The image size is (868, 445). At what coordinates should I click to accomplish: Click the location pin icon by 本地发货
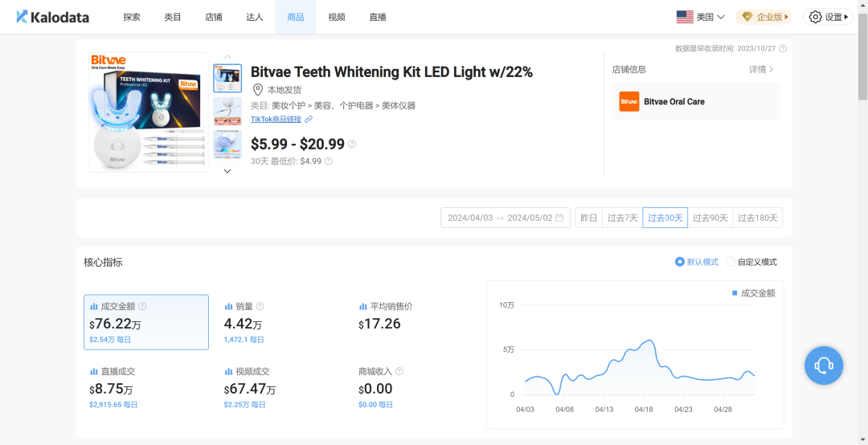point(257,90)
